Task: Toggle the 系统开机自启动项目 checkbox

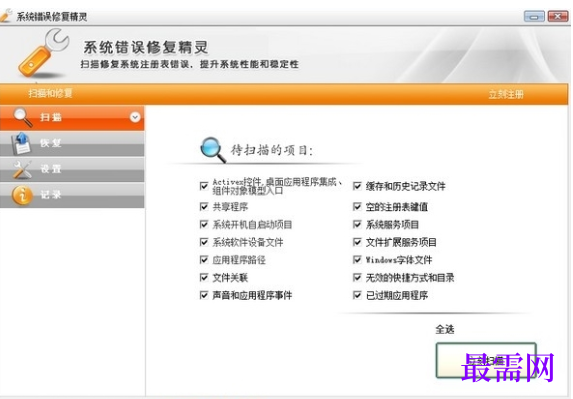Action: coord(204,224)
